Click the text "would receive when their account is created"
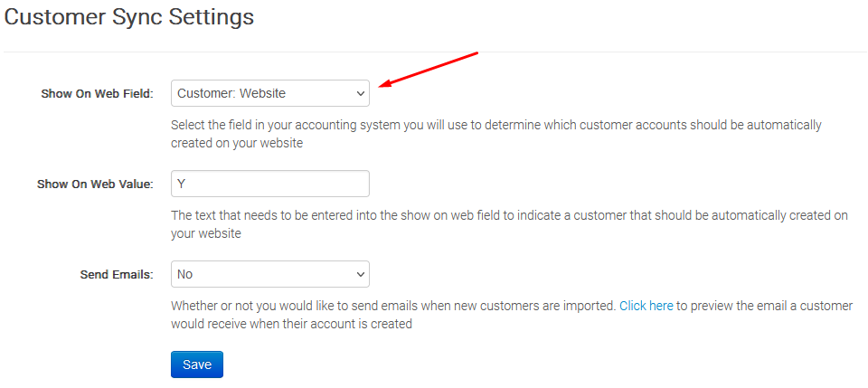Viewport: 868px width, 388px height. pos(291,324)
